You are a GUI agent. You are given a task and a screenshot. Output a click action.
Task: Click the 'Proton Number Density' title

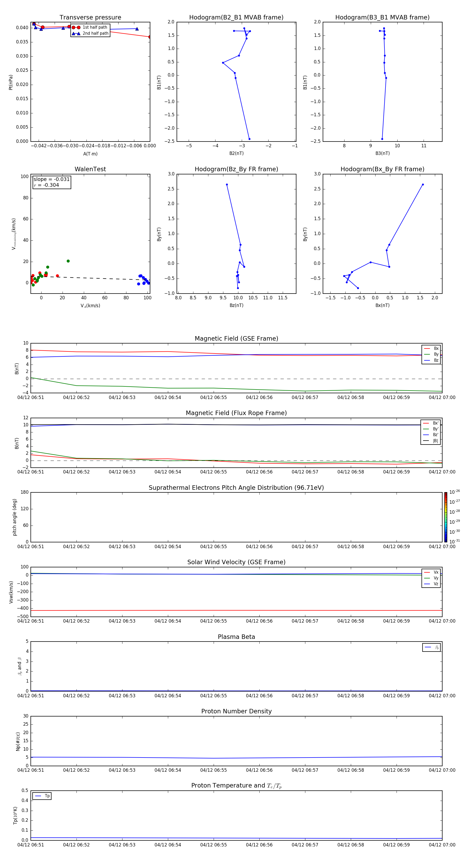pos(236,711)
